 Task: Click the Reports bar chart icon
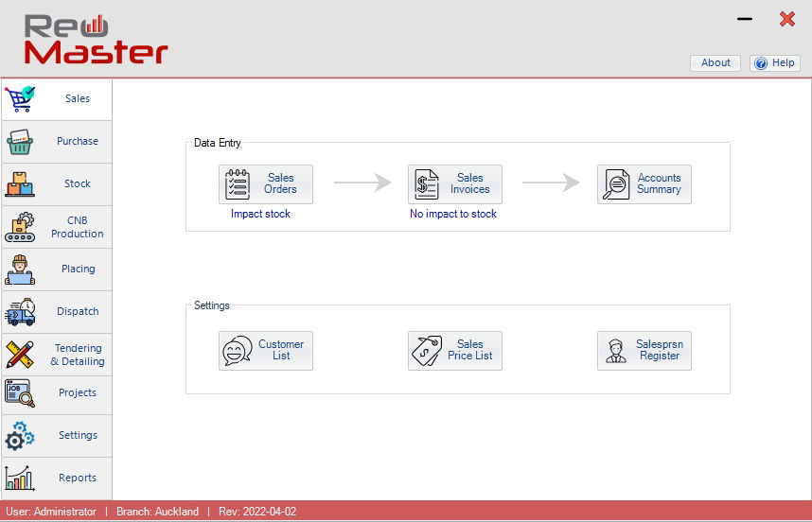(20, 478)
